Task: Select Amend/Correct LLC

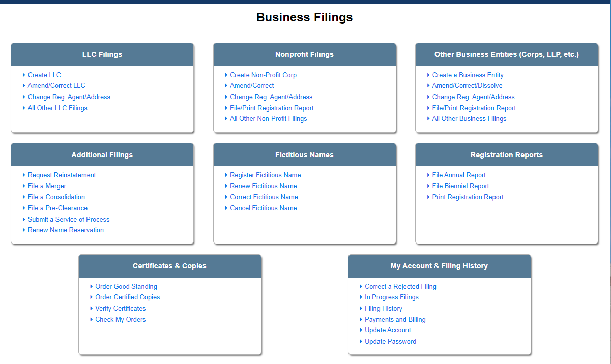Action: point(56,85)
